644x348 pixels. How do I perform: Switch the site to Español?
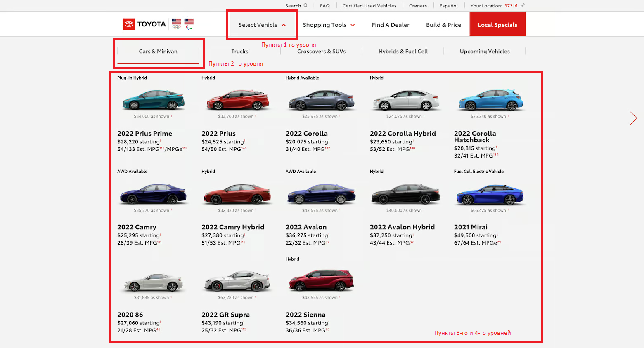(449, 6)
